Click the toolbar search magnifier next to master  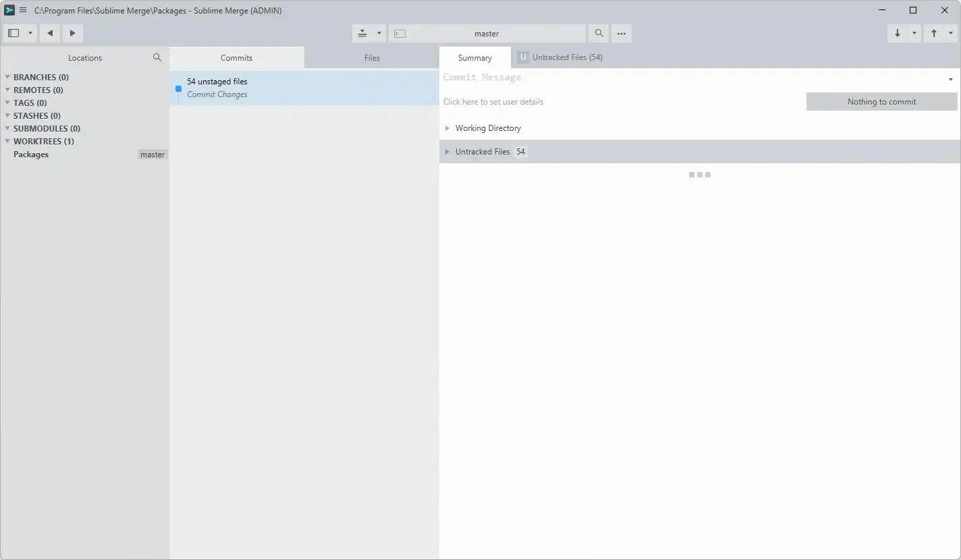coord(599,33)
